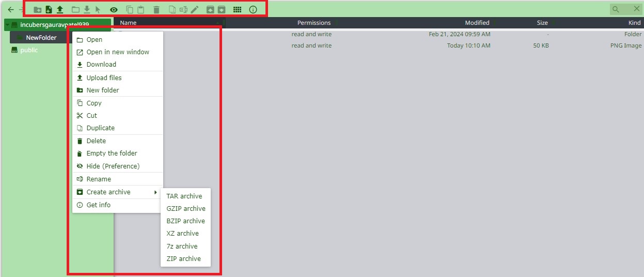Screen dimensions: 644x277
Task: Pick ZIP archive from submenu
Action: click(x=186, y=258)
